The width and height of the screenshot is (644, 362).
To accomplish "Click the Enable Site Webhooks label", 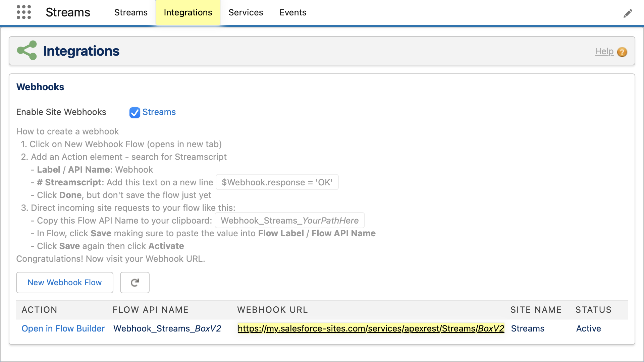I will (x=61, y=112).
